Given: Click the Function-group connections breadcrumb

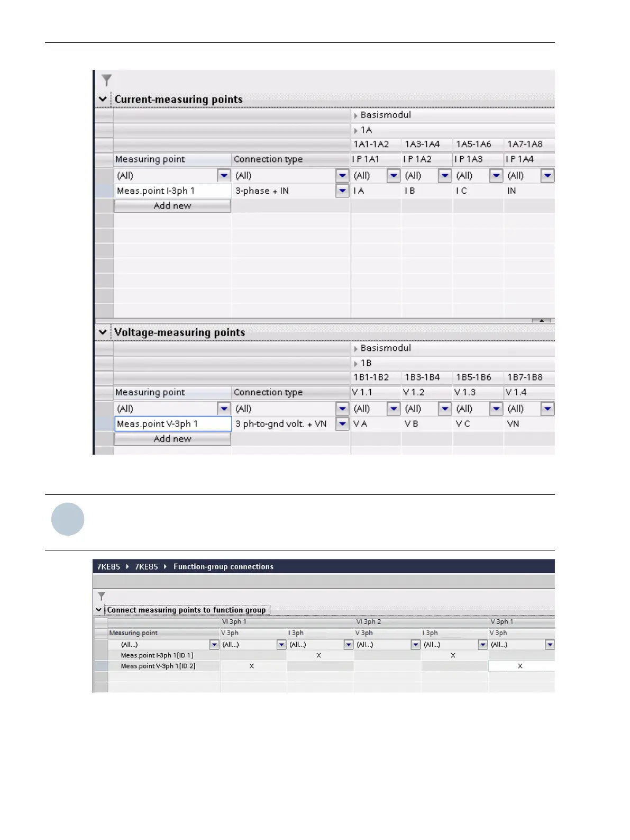Looking at the screenshot, I should tap(223, 566).
